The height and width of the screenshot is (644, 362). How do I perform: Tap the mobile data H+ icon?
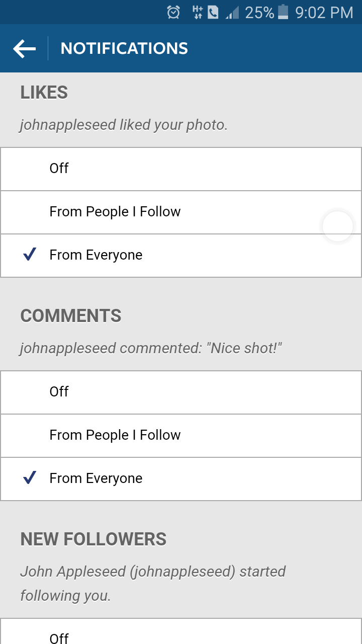198,13
